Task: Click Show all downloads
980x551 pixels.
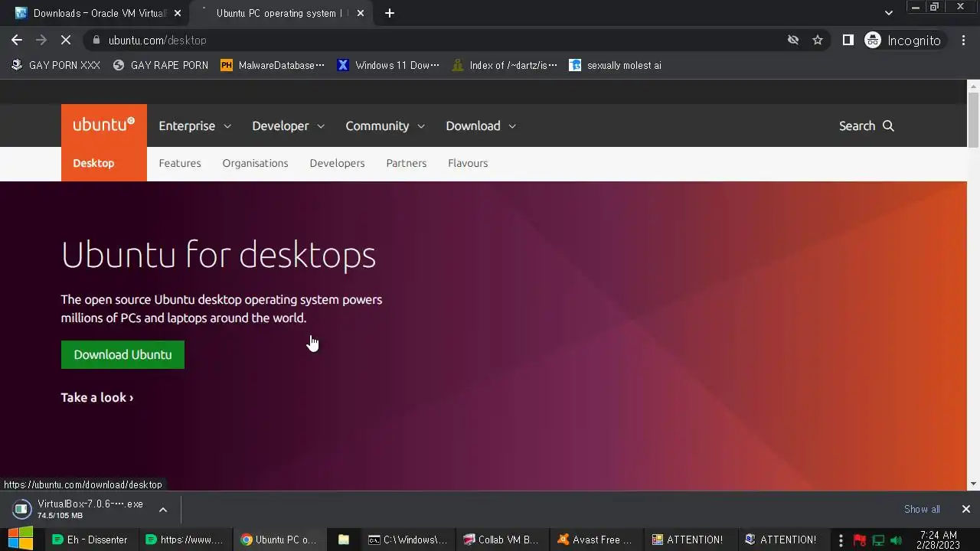Action: (922, 509)
